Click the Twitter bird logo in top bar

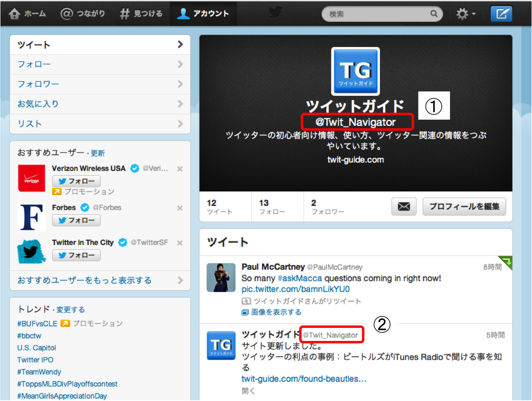click(x=275, y=13)
